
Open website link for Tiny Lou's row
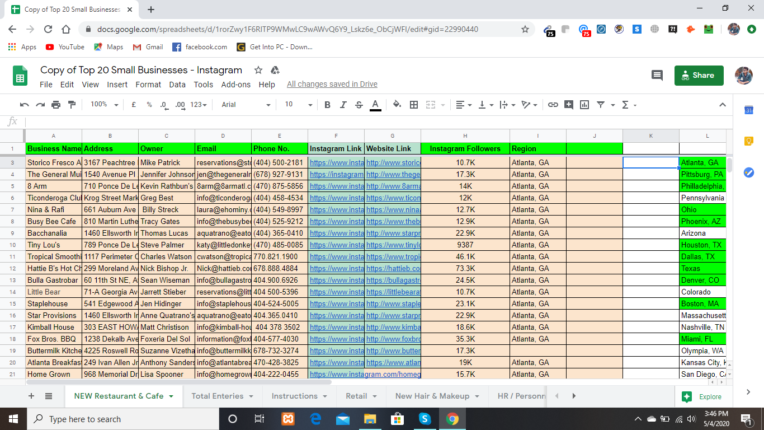pos(393,245)
